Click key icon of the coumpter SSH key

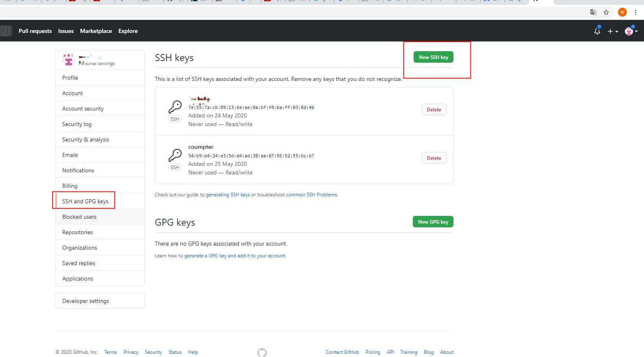[175, 155]
